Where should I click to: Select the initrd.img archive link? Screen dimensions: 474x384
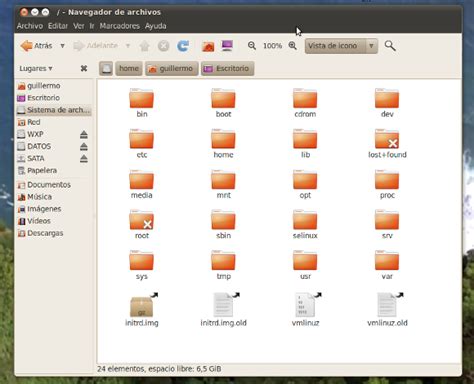(x=143, y=305)
